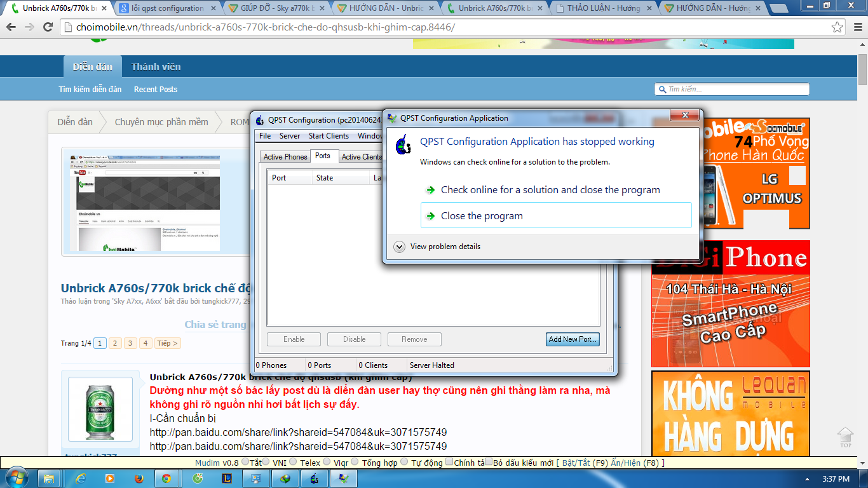Click the Chrome forward arrow
The image size is (868, 488).
[29, 27]
